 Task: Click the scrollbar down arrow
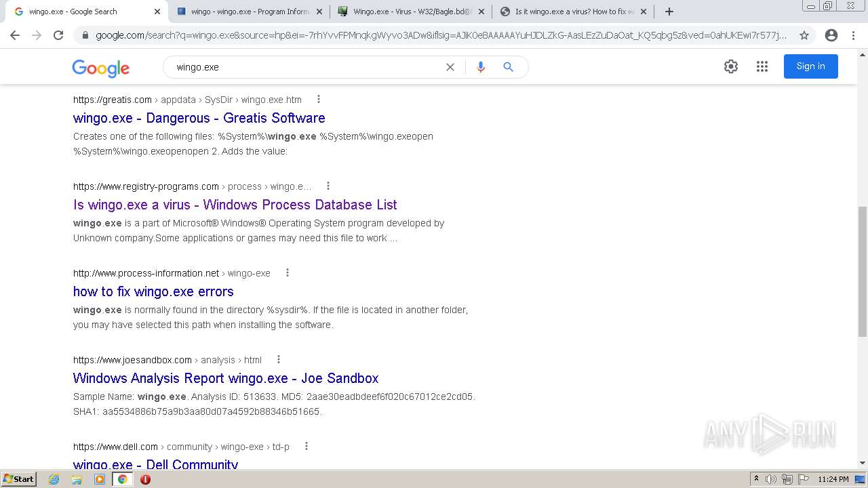point(862,463)
